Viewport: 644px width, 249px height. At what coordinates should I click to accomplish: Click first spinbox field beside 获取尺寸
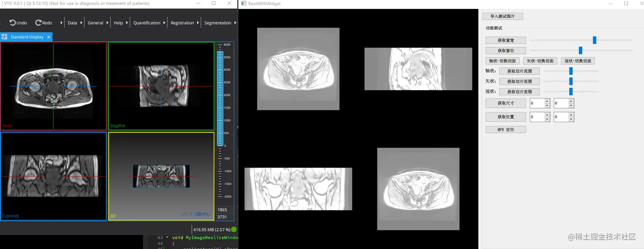coord(537,103)
